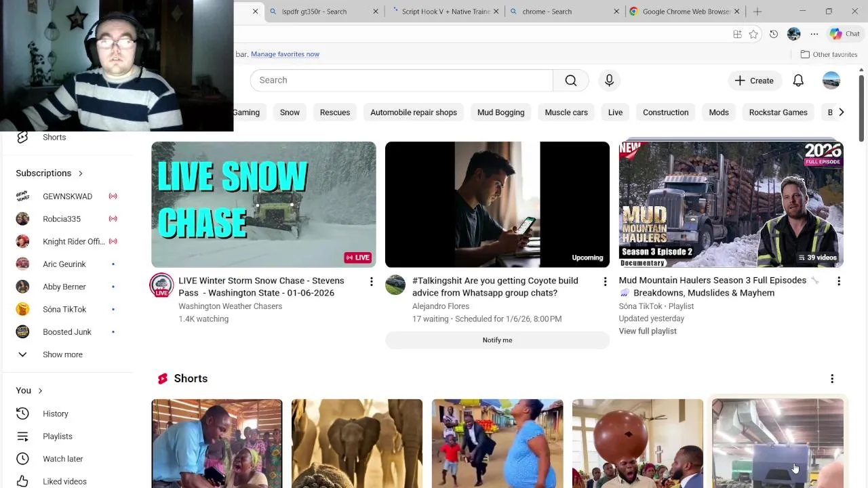Open Mud Mountain Haulers thumbnail
Image resolution: width=868 pixels, height=488 pixels.
pos(731,205)
